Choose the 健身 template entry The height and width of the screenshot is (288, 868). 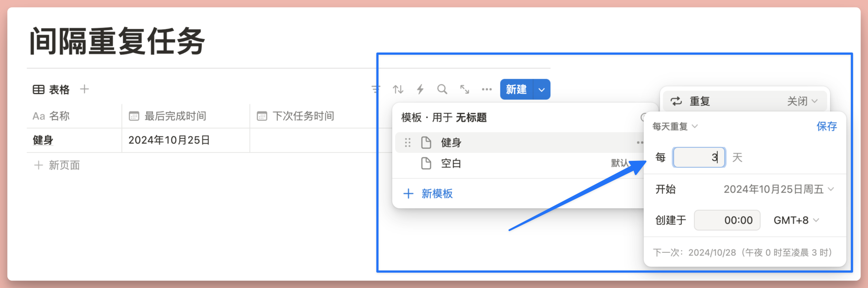tap(451, 142)
